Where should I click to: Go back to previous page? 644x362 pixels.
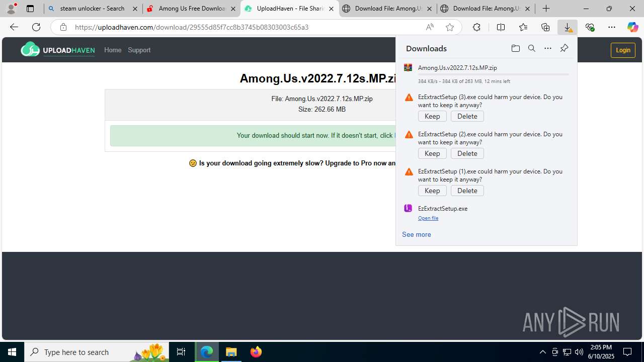[14, 27]
